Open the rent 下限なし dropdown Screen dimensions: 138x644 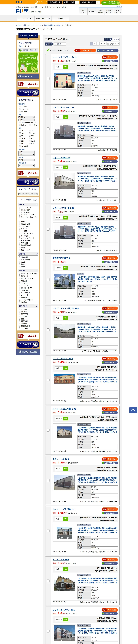[x=27, y=117]
